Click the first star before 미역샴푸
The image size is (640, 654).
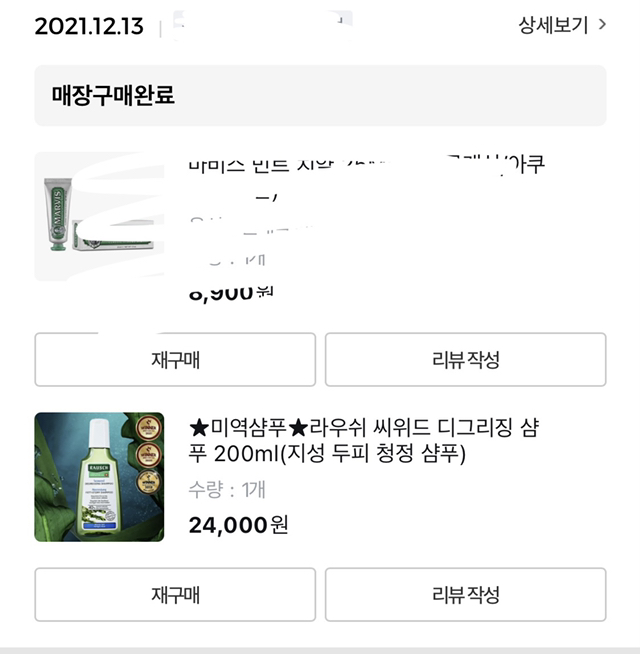198,427
